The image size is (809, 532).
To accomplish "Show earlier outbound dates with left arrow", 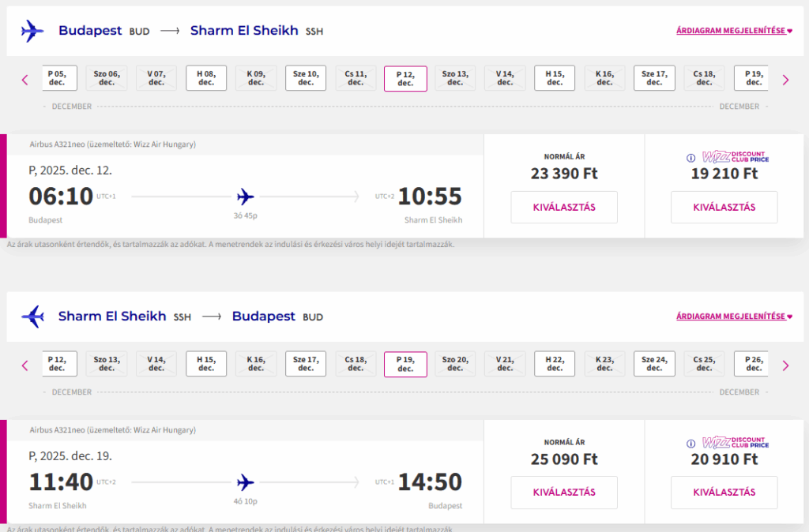I will coord(24,80).
